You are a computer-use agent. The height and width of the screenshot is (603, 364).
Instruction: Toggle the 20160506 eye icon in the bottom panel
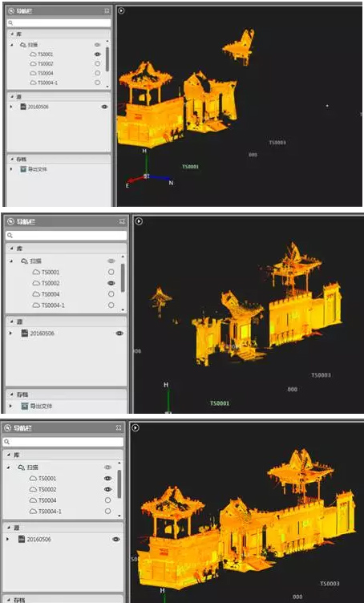coord(116,539)
